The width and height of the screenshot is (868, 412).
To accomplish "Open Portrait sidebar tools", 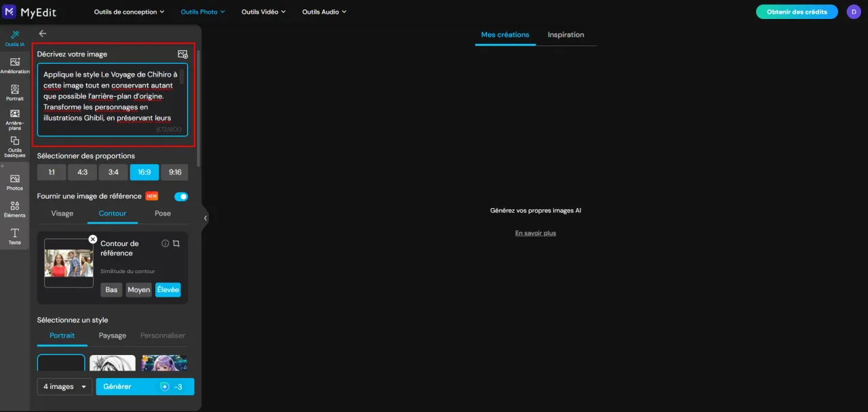I will click(15, 93).
